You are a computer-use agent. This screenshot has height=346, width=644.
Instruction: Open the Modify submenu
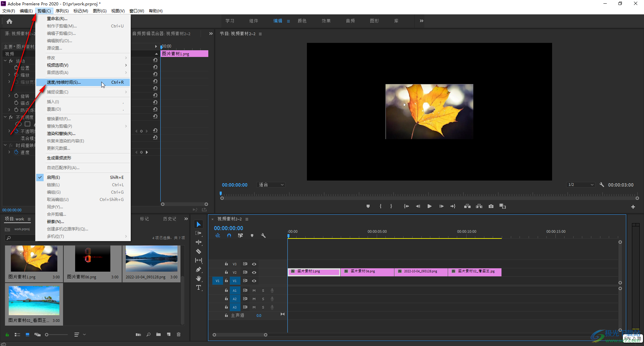(x=83, y=58)
